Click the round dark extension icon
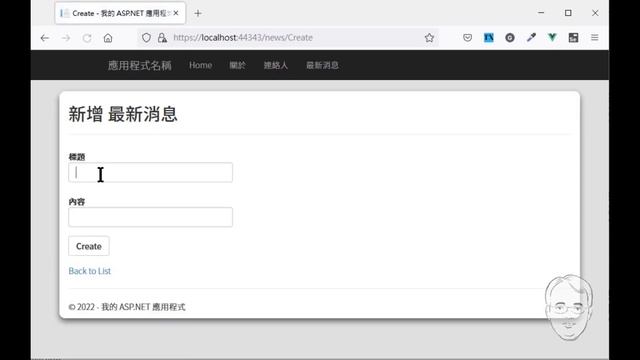The width and height of the screenshot is (640, 360). 510,38
